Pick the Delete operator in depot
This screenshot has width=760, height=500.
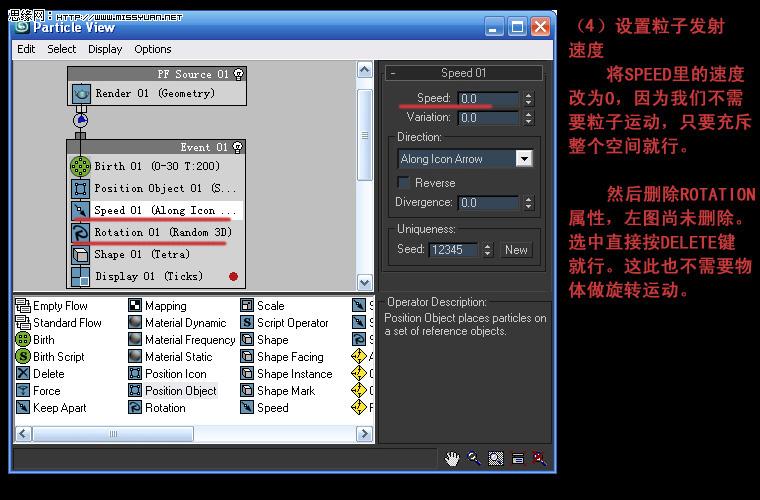pos(40,374)
